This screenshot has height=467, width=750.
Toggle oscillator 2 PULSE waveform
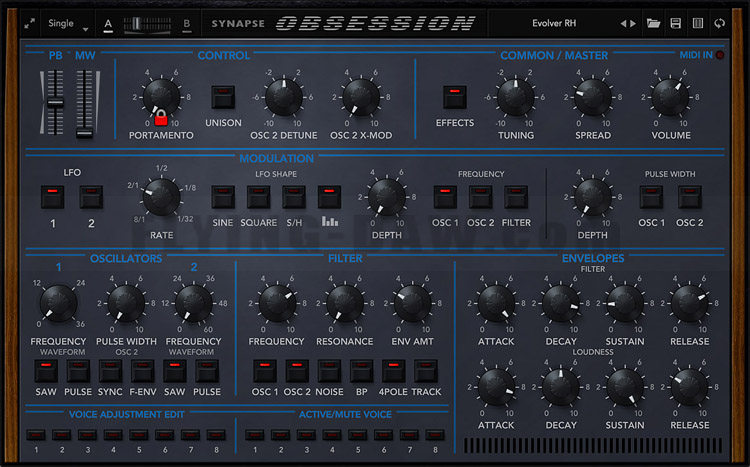[x=207, y=371]
